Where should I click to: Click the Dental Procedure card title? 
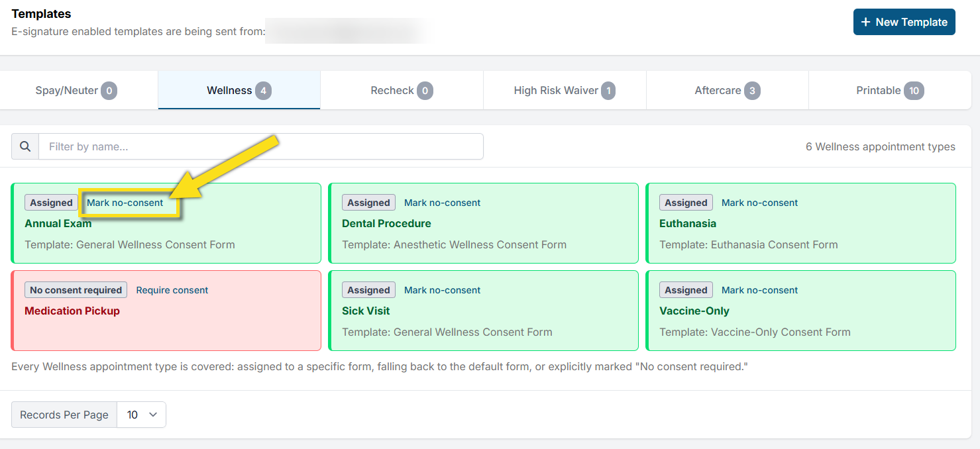point(386,223)
